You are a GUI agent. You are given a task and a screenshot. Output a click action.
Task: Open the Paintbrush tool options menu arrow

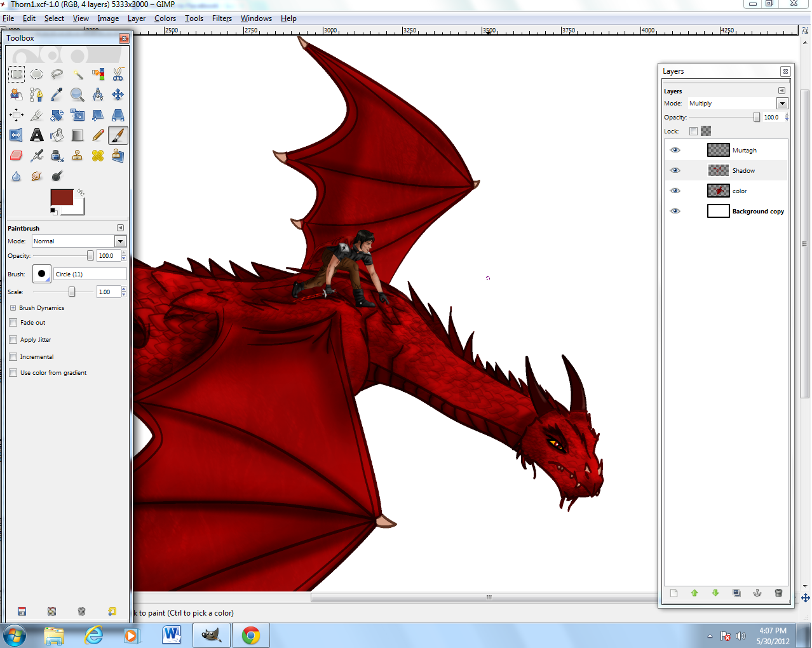click(120, 227)
